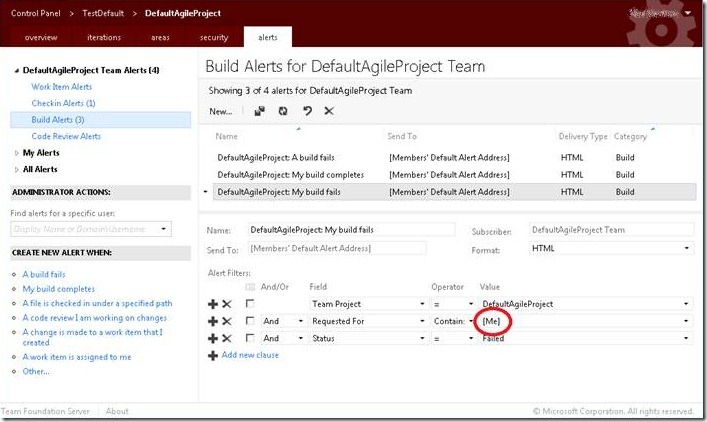The width and height of the screenshot is (707, 422).
Task: Open Code Review Alerts in sidebar
Action: pos(66,136)
